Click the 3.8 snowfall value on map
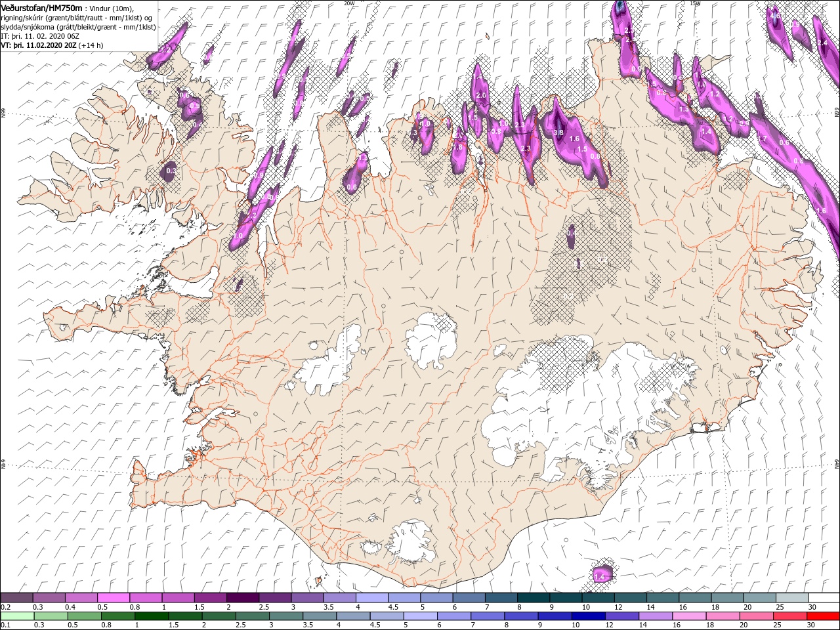The height and width of the screenshot is (630, 840). (558, 133)
